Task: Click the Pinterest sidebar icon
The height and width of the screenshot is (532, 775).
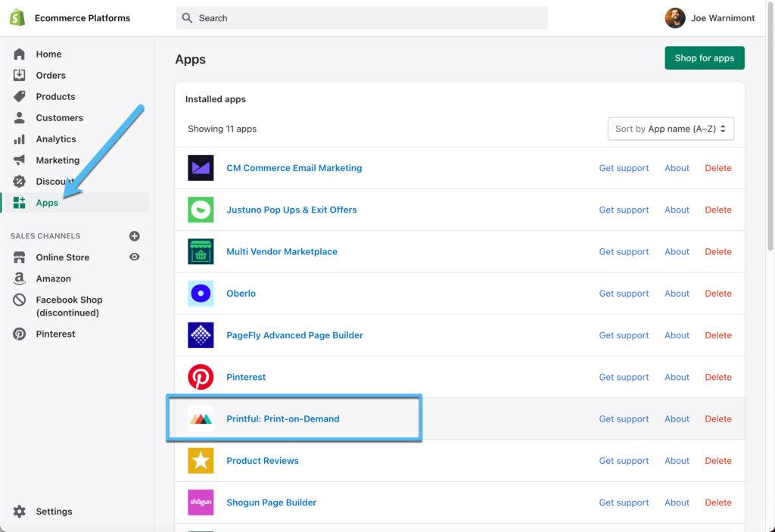Action: [19, 334]
